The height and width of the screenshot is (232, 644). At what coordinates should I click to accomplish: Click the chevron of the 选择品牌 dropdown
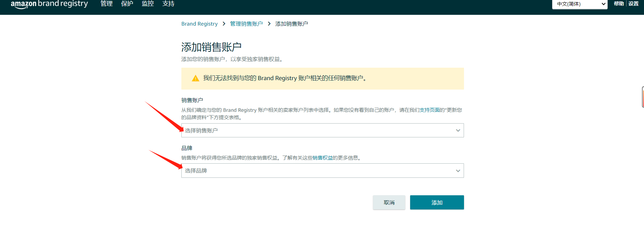[x=458, y=171]
